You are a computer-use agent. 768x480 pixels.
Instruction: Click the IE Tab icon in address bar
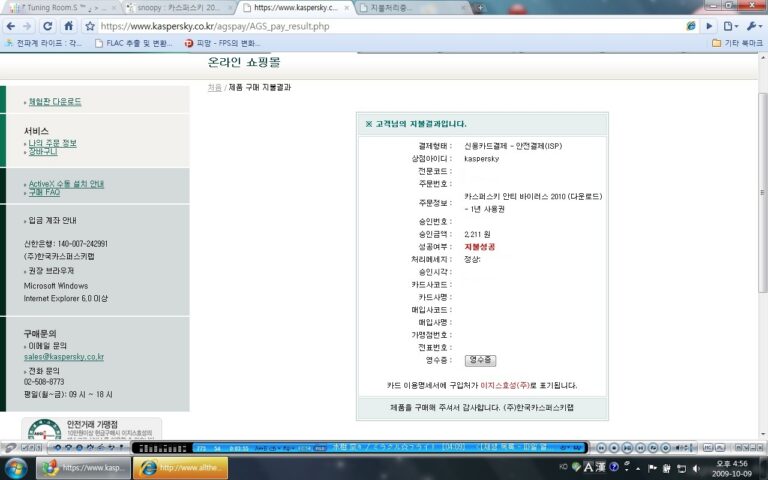tap(691, 26)
